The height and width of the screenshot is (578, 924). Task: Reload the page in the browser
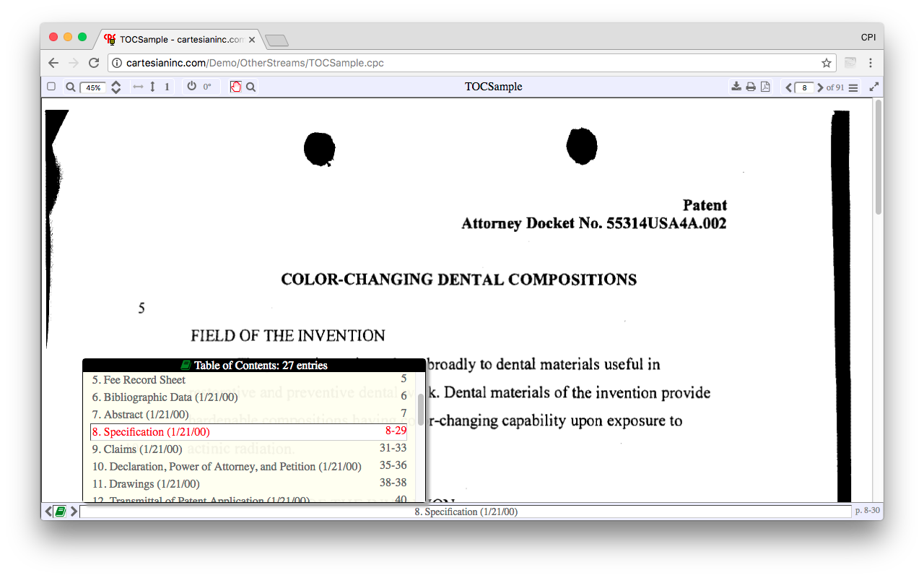point(94,63)
